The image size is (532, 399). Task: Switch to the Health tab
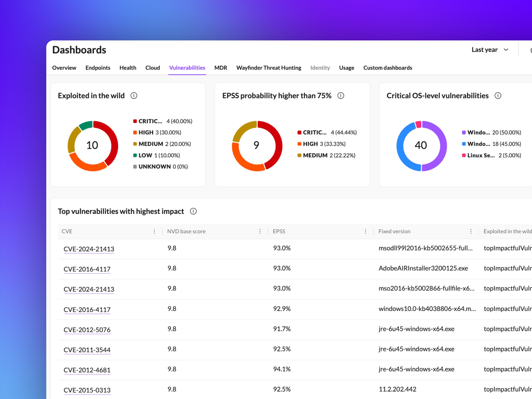128,68
